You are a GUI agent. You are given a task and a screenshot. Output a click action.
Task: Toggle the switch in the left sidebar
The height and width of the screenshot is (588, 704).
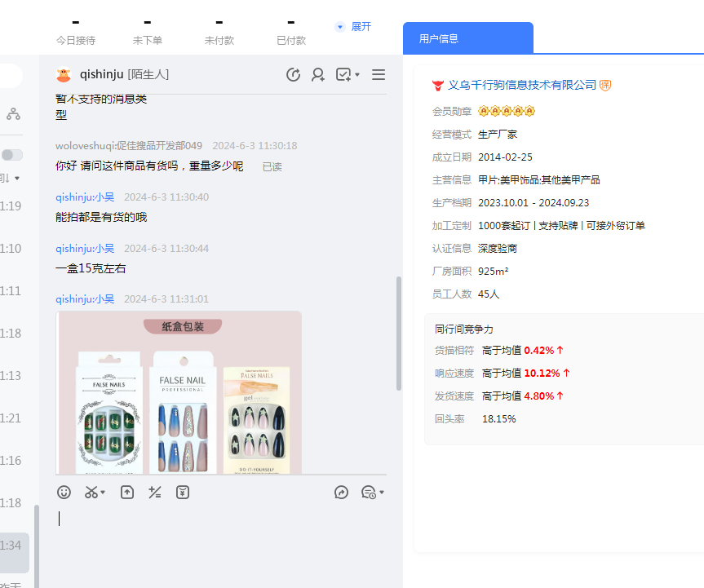click(x=11, y=155)
